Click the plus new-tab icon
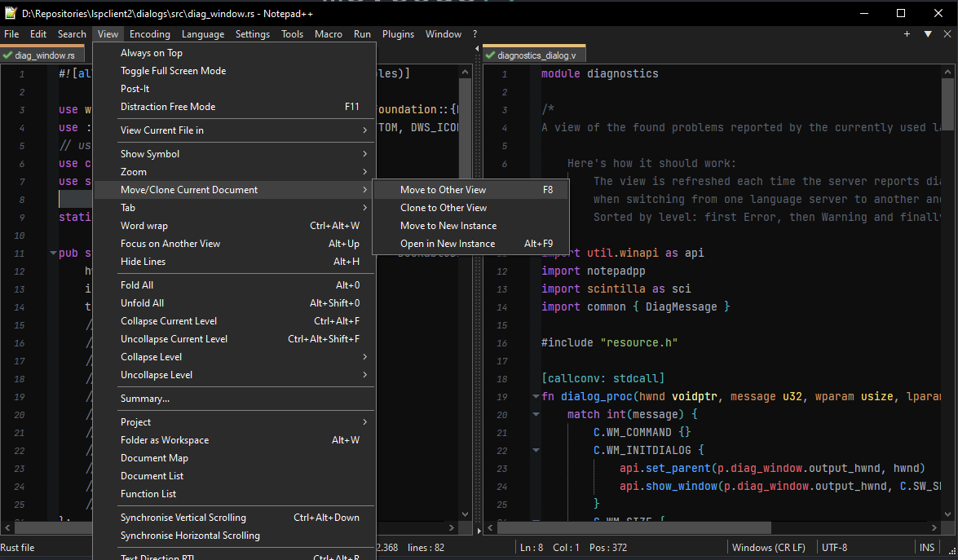Viewport: 958px width, 560px height. 907,34
